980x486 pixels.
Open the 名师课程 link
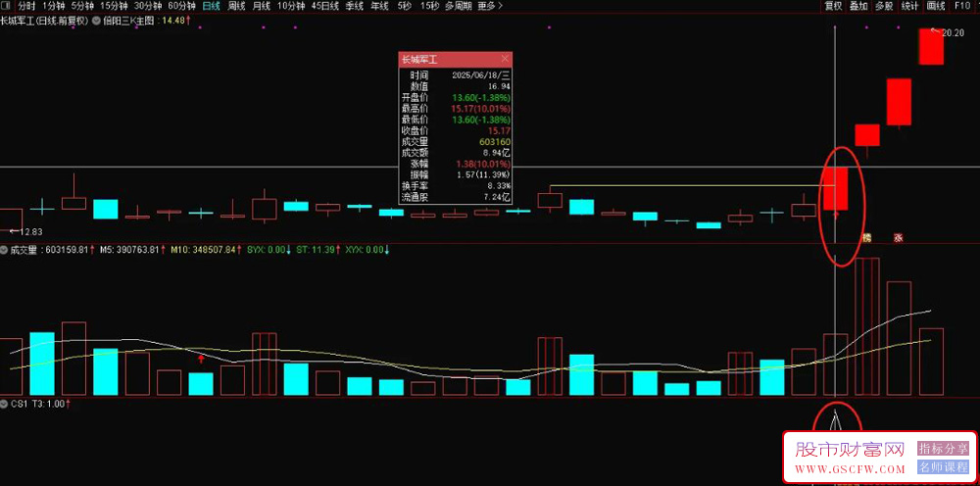943,466
